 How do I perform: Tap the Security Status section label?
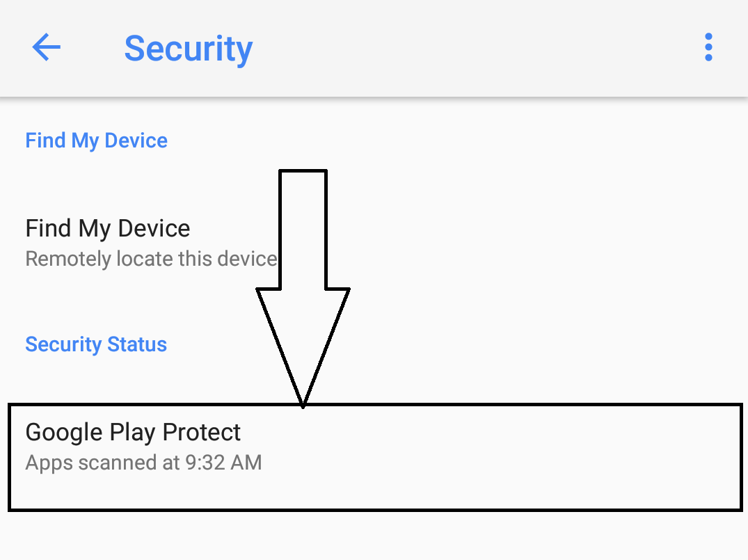click(96, 344)
